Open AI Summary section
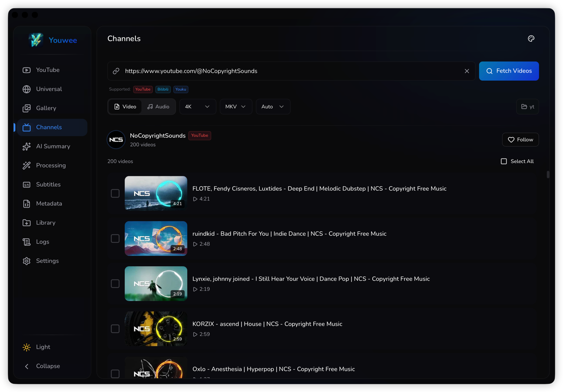The width and height of the screenshot is (563, 392). (53, 146)
